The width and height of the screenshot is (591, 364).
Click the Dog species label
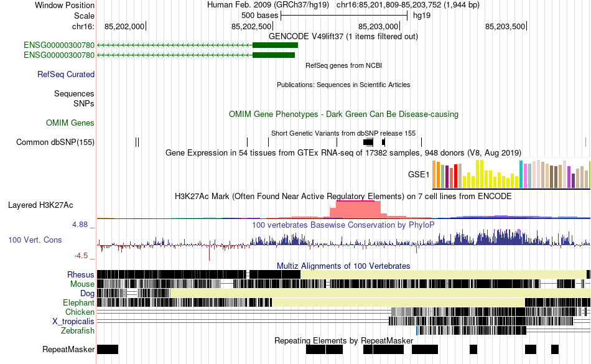(x=88, y=293)
